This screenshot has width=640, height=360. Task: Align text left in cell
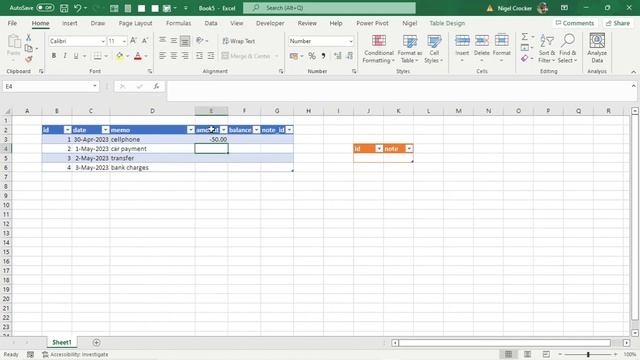[x=162, y=56]
